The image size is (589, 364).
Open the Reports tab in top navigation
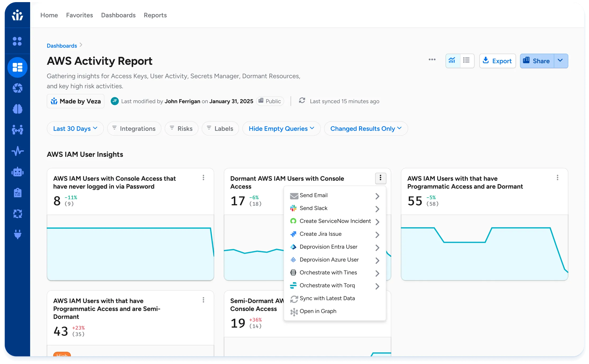tap(155, 15)
